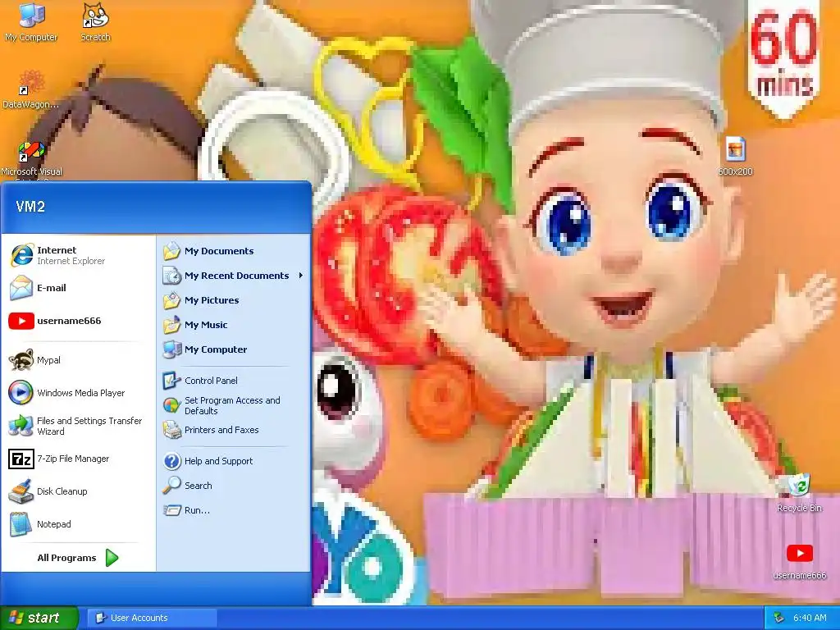Click the system tray network icon
The image size is (840, 630).
[x=778, y=619]
